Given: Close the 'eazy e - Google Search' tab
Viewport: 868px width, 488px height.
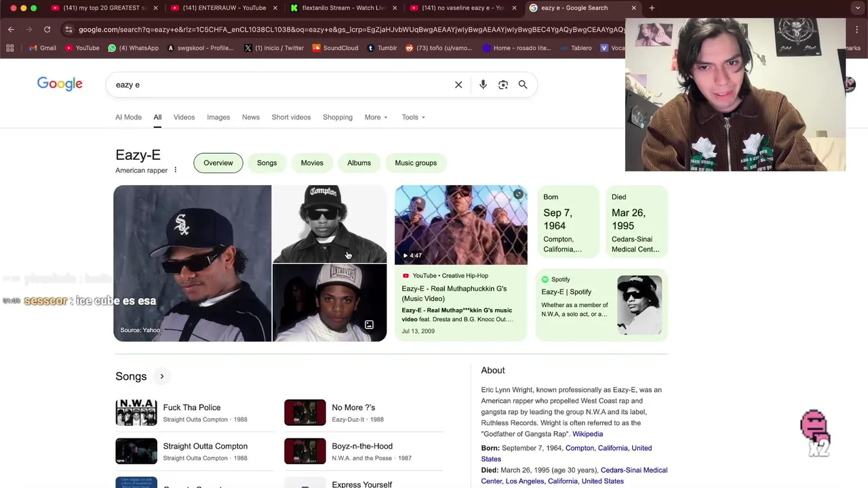Looking at the screenshot, I should [633, 8].
